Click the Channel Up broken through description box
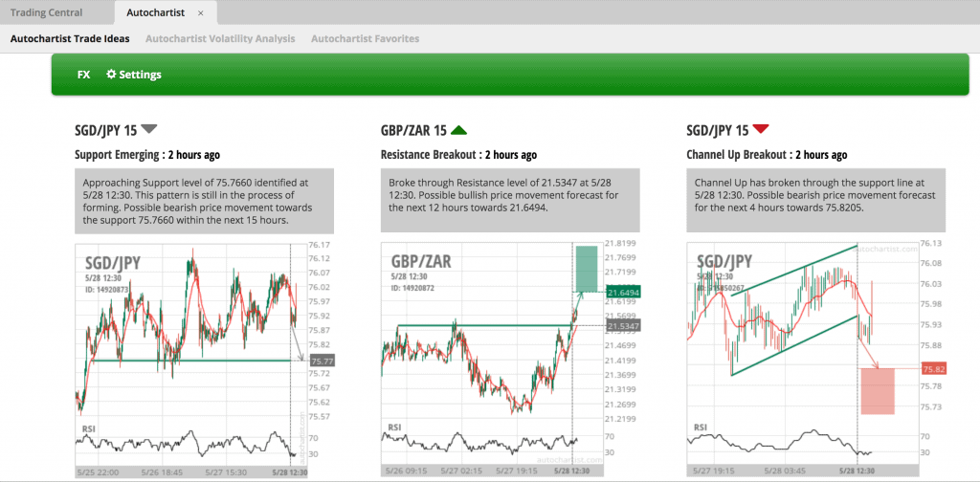Screen dimensions: 980x482 pyautogui.click(x=815, y=200)
